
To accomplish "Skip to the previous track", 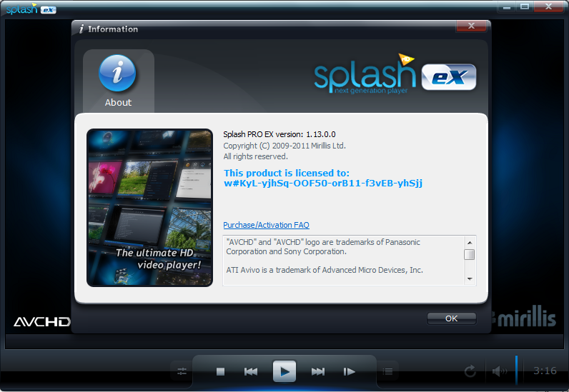I will tap(251, 371).
